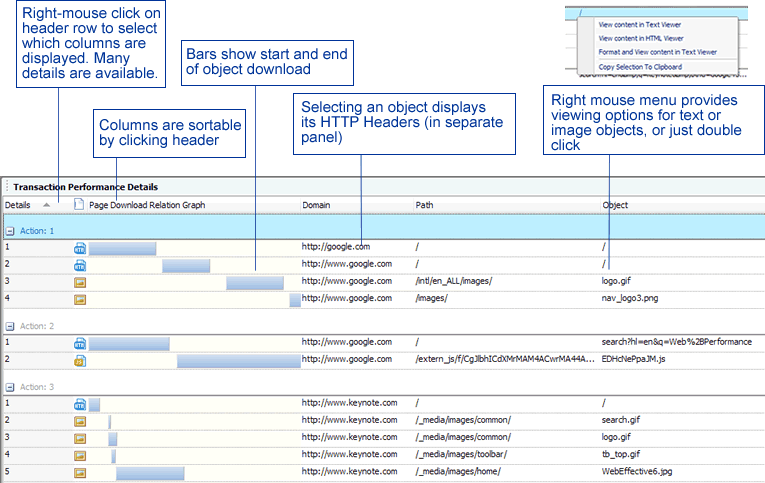Screen dimensions: 765x483
Task: Select object EDHcNePpaJM.js
Action: (x=633, y=359)
